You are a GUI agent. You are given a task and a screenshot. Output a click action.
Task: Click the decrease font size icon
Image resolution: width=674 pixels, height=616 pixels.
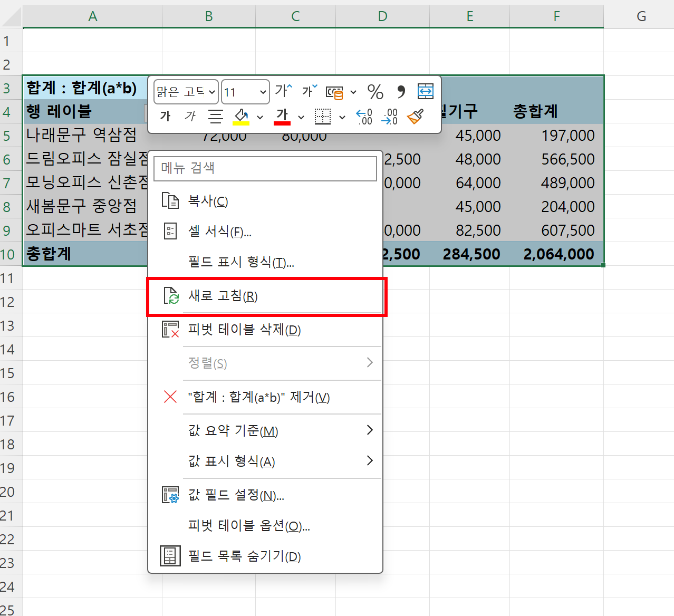(x=310, y=91)
